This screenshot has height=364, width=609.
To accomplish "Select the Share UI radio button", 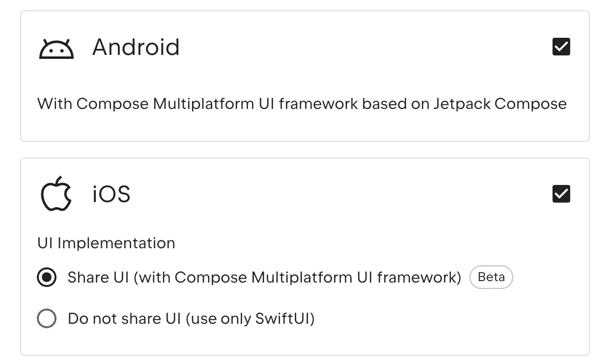I will click(x=47, y=278).
